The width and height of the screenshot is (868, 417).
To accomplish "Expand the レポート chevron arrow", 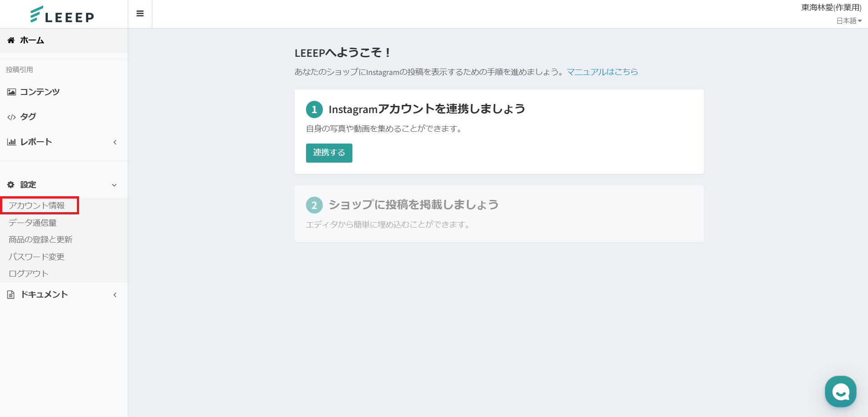I will pyautogui.click(x=115, y=142).
